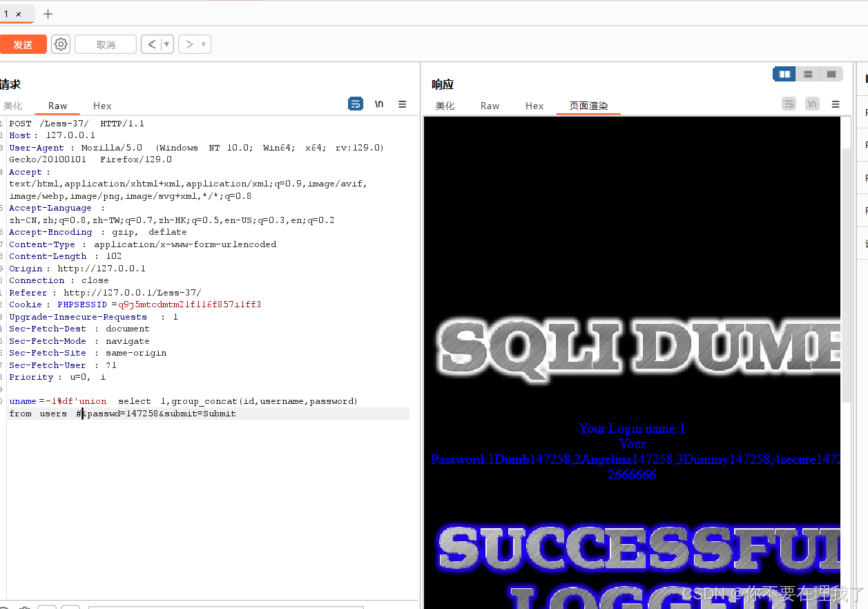Go forward to next request in history
This screenshot has width=868, height=609.
[189, 44]
